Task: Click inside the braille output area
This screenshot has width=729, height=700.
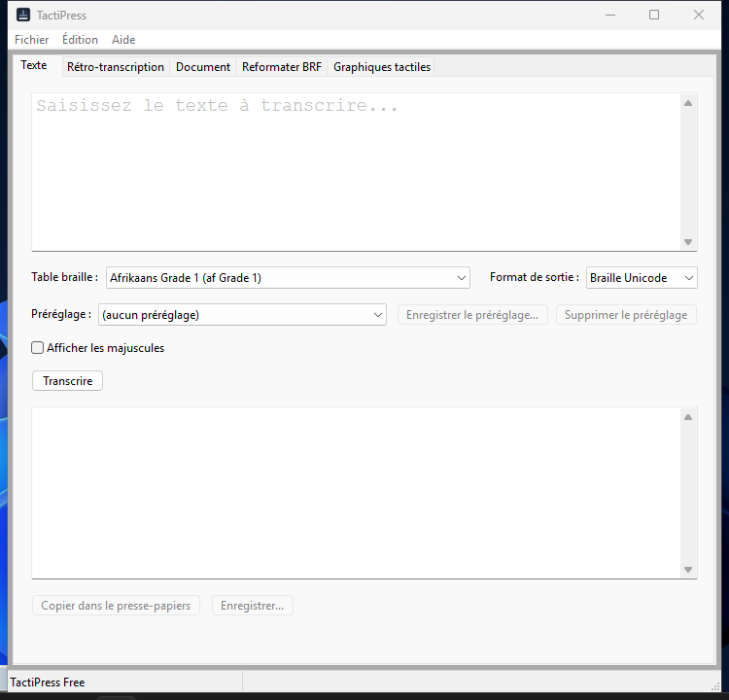Action: (356, 493)
